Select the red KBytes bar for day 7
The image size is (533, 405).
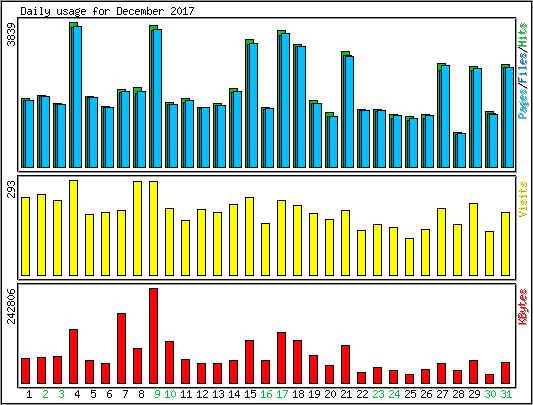pos(121,349)
